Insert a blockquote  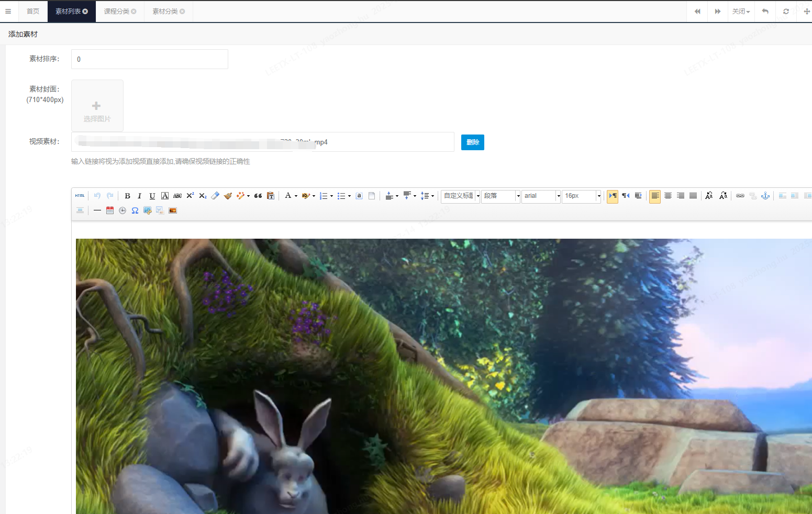(258, 196)
